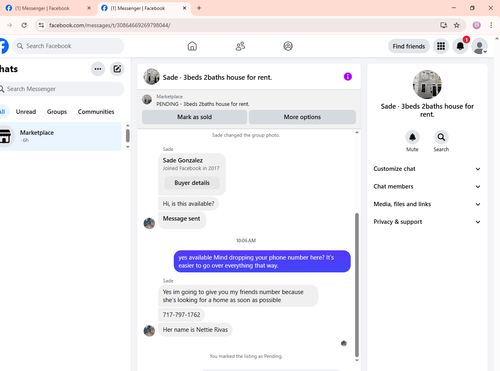
Task: Close the first Messenger browser tab
Action: (x=89, y=8)
